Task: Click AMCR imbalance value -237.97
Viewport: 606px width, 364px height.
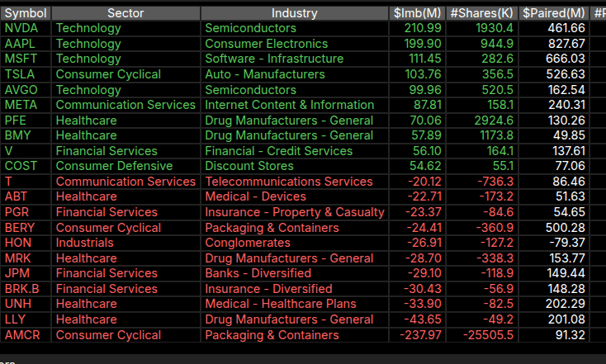Action: pyautogui.click(x=418, y=334)
